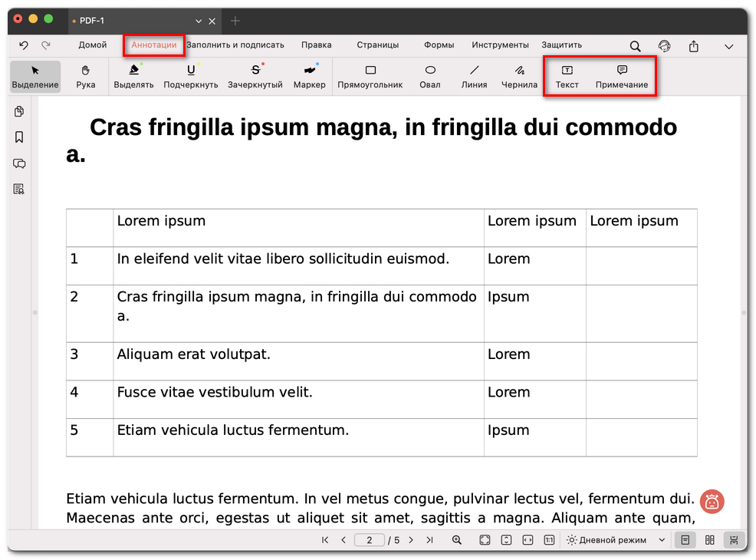The width and height of the screenshot is (756, 560).
Task: Enable single page view mode
Action: (685, 540)
